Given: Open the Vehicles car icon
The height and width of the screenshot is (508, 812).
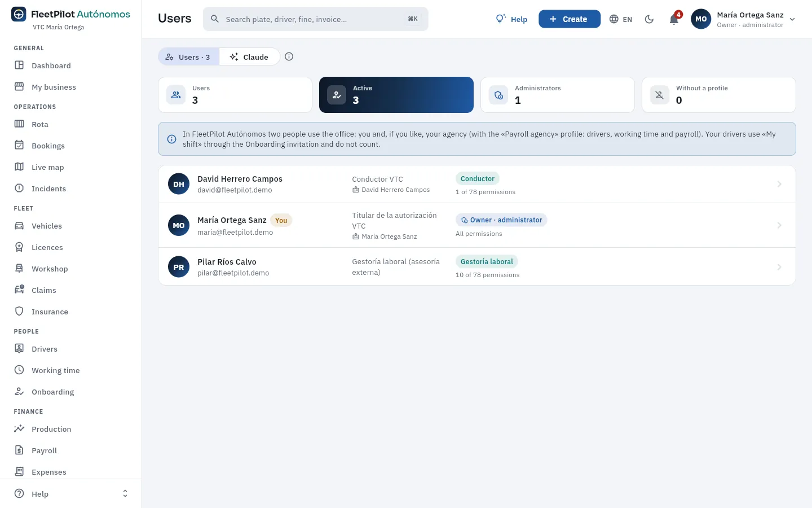Looking at the screenshot, I should coord(19,226).
